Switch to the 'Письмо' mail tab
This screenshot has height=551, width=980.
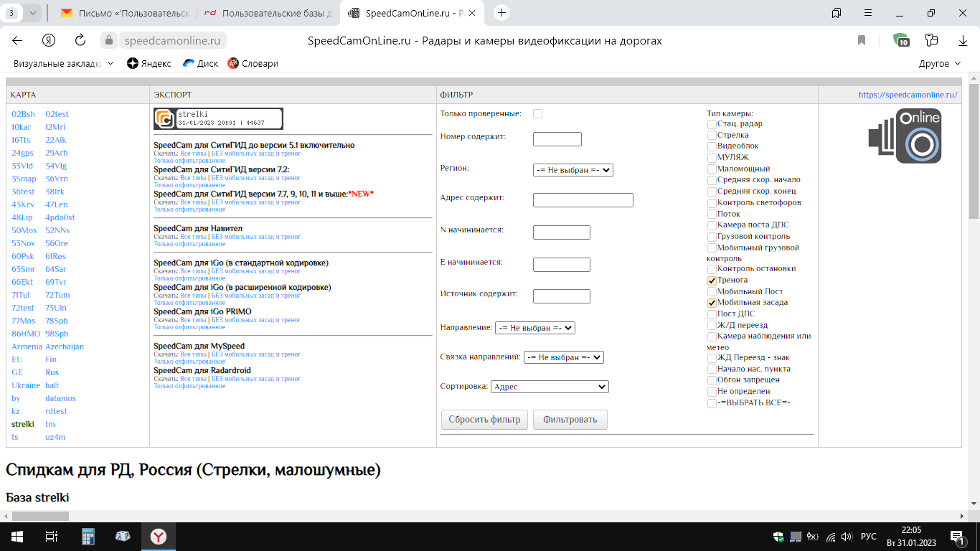(x=124, y=13)
